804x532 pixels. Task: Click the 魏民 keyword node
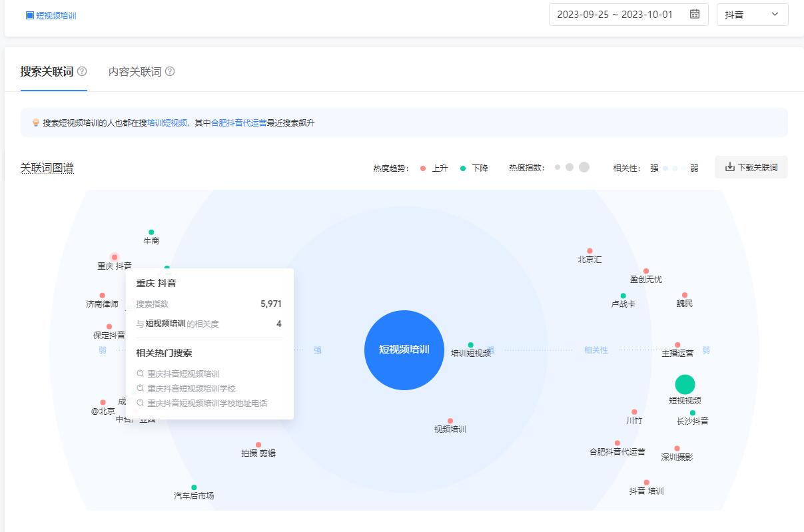point(685,295)
